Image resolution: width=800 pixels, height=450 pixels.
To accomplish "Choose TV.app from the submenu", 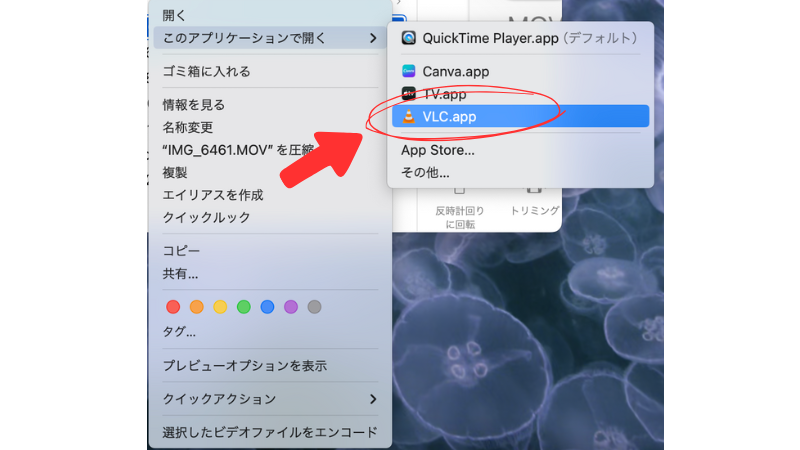I will coord(520,94).
